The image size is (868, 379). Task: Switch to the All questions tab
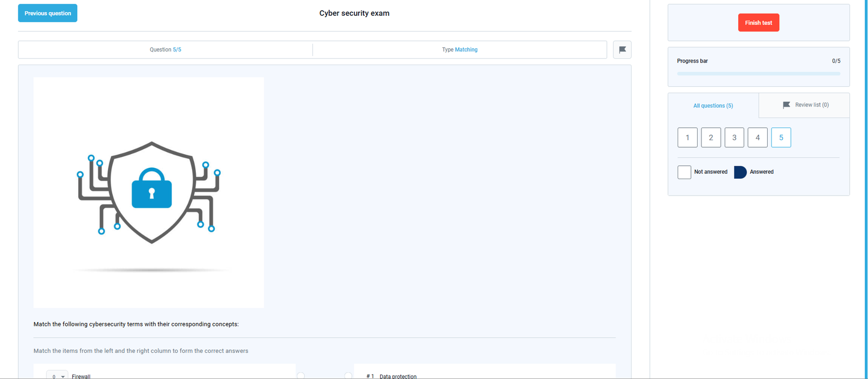pos(713,106)
